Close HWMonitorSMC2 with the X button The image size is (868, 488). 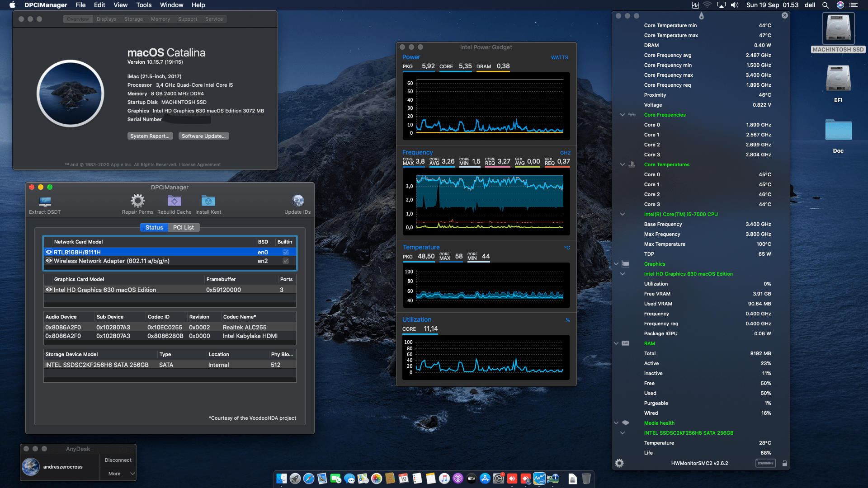coord(785,15)
